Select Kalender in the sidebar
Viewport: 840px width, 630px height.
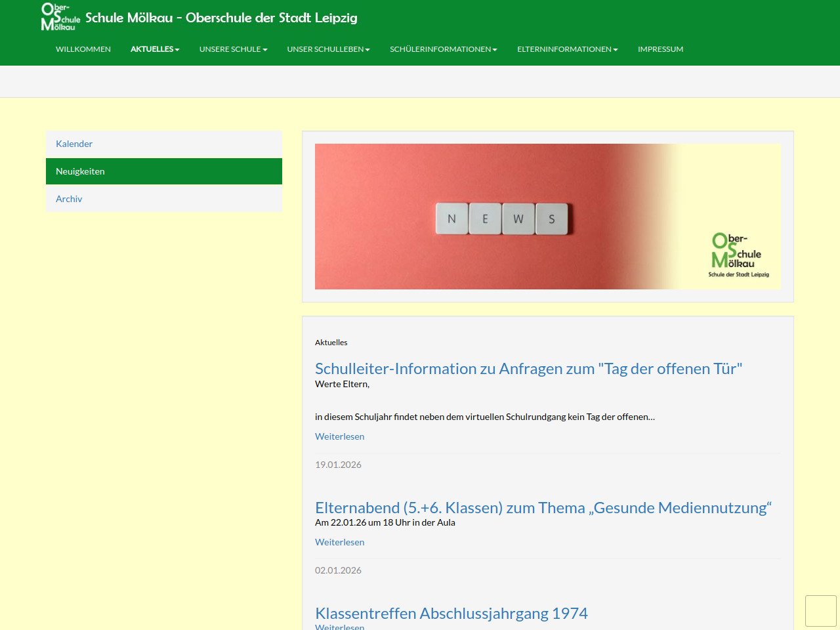click(x=74, y=144)
